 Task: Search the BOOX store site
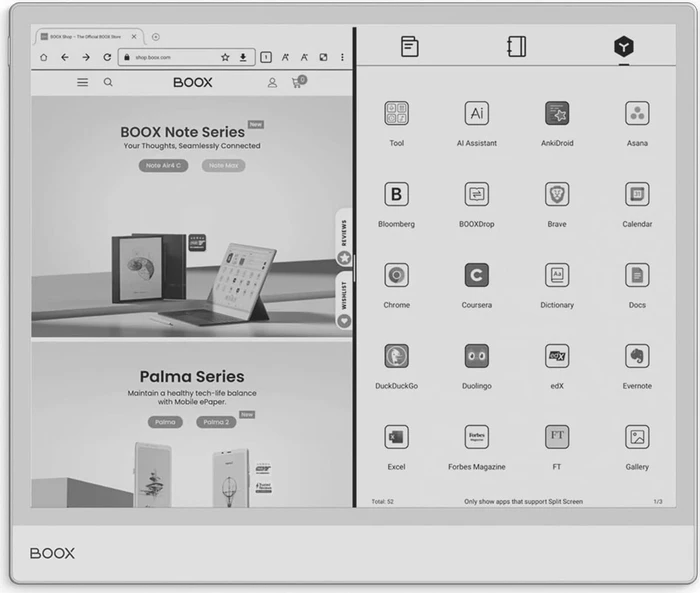point(108,82)
